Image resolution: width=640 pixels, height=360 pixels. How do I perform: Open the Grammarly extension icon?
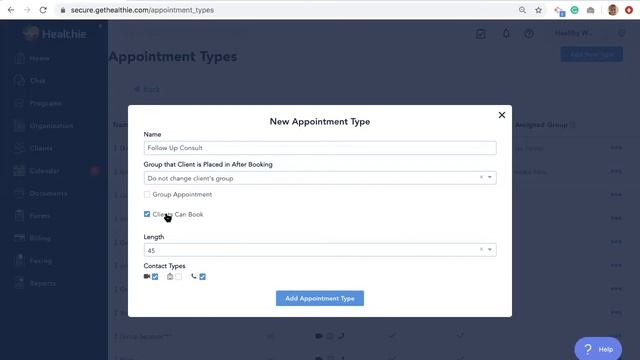tap(575, 10)
